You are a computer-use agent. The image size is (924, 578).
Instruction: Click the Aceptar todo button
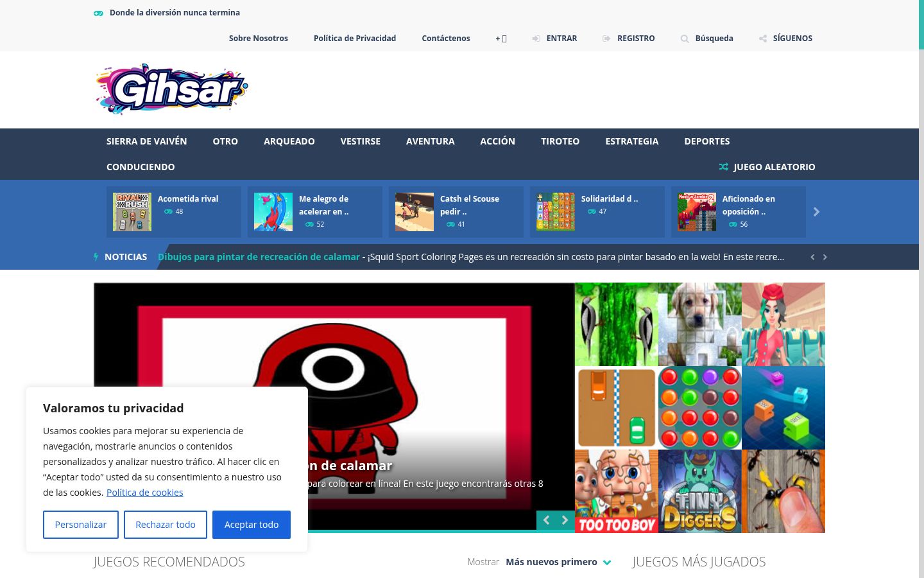click(x=252, y=525)
